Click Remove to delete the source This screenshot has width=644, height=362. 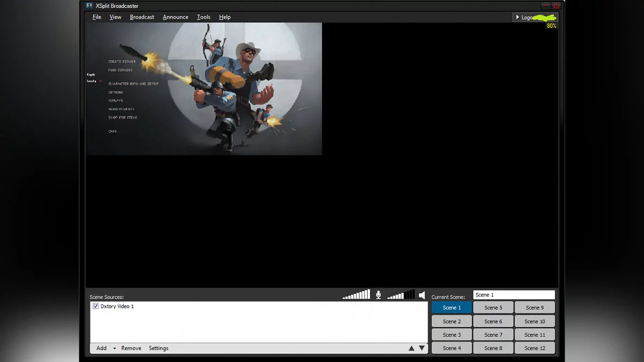[131, 348]
